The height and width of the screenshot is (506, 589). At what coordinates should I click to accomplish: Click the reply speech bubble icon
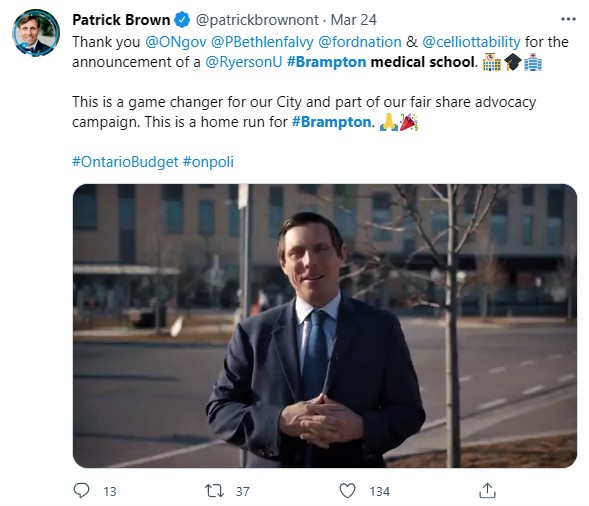click(x=81, y=491)
